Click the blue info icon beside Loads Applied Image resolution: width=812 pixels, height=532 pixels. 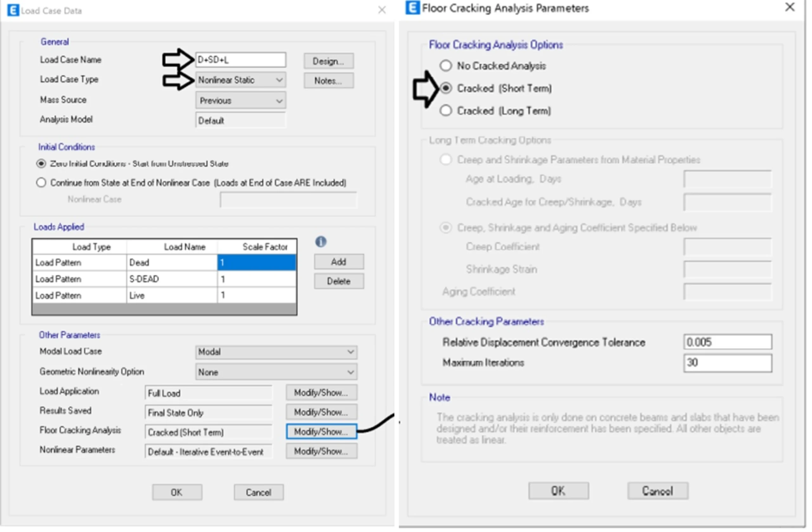321,242
